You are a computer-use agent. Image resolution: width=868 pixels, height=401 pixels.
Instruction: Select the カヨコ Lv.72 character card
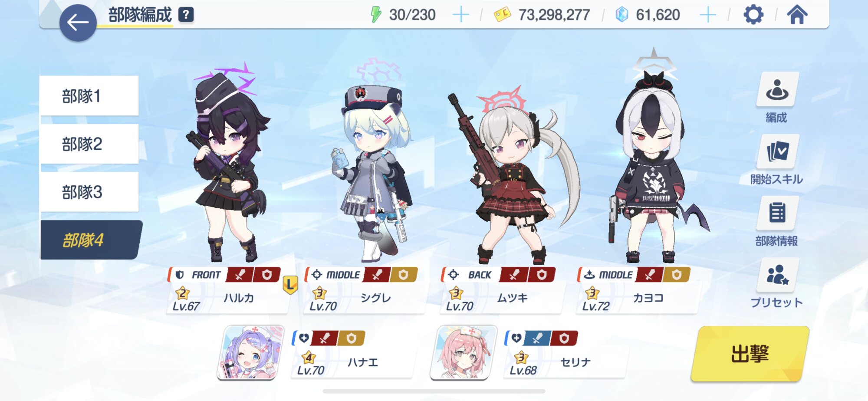point(637,290)
